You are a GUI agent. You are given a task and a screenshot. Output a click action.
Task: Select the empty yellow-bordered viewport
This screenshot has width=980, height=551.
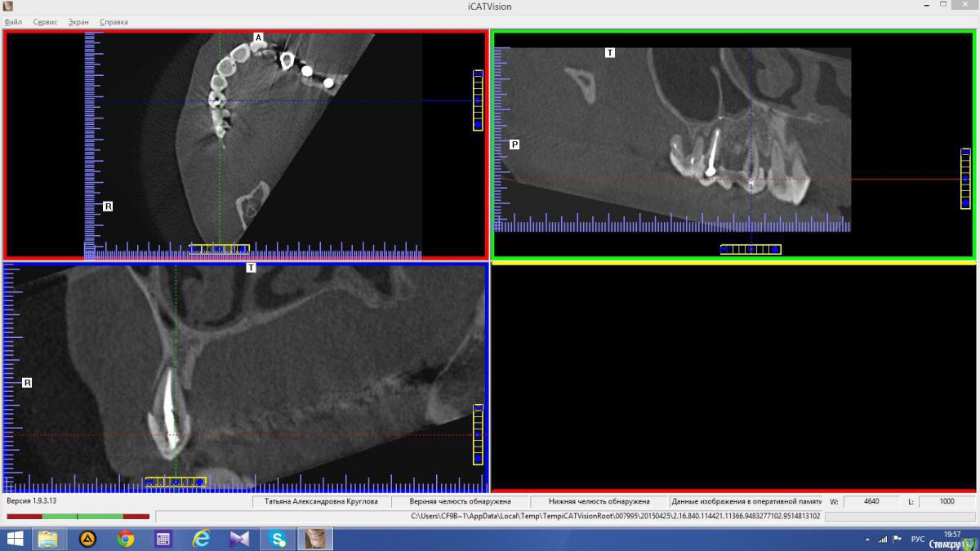click(733, 377)
